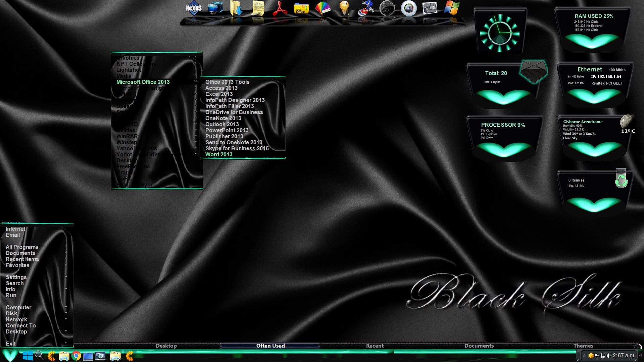Open the downloads folder dock icon
This screenshot has width=644, height=362.
click(x=237, y=8)
